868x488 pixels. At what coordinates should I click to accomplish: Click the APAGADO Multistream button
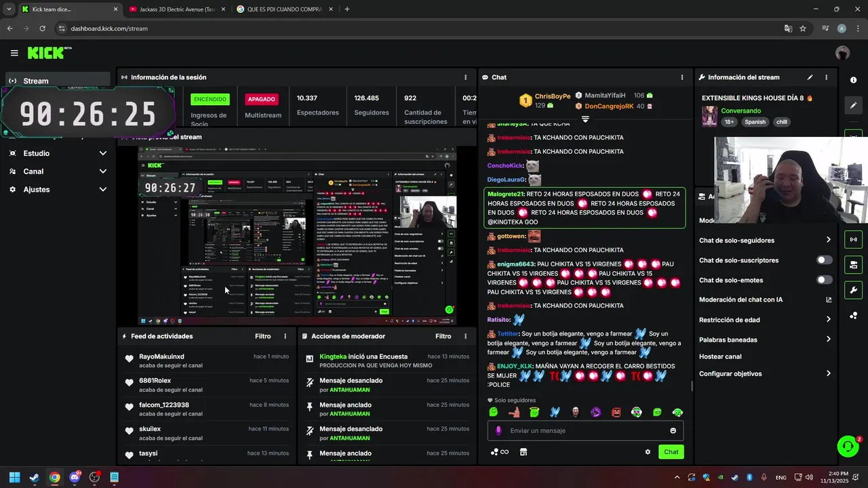[x=261, y=99]
